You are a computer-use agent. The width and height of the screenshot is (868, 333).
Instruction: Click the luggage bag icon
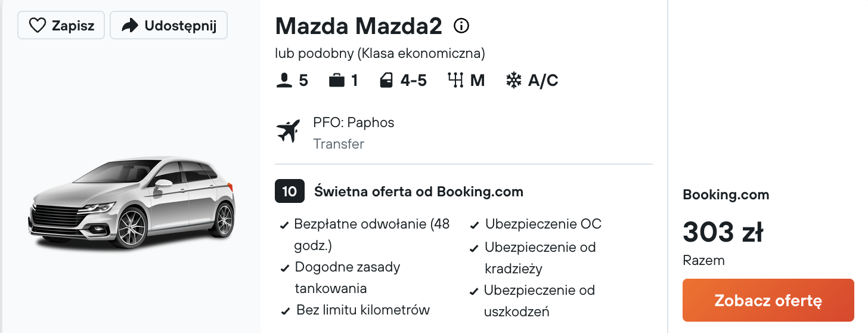[337, 81]
